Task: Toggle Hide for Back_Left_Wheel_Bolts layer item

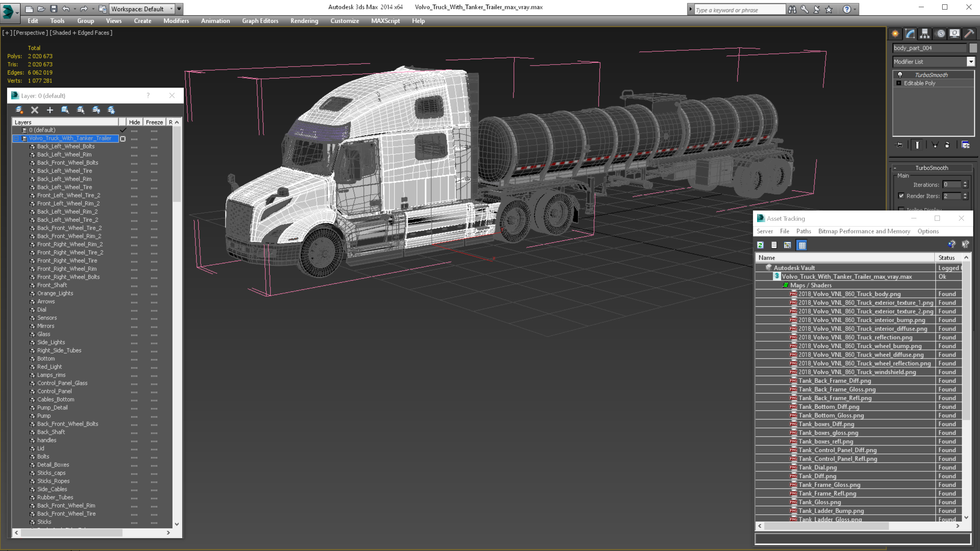Action: tap(134, 147)
